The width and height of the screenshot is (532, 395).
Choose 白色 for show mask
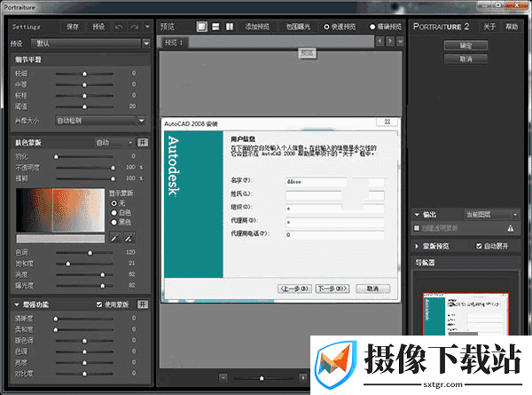pos(114,213)
